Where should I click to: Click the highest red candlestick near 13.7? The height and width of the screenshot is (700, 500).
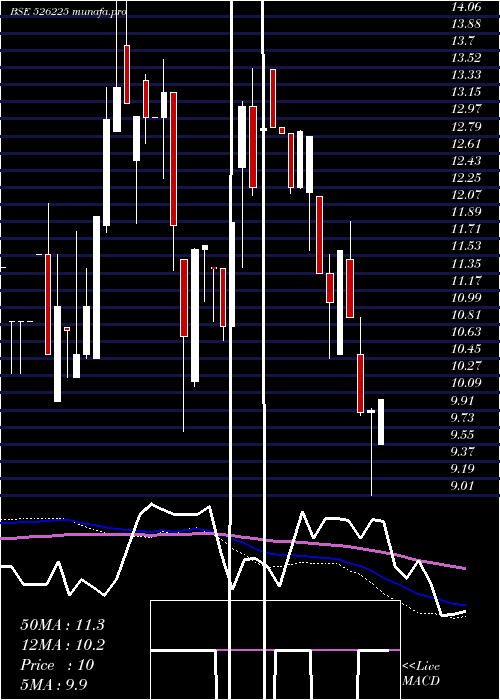click(x=127, y=74)
